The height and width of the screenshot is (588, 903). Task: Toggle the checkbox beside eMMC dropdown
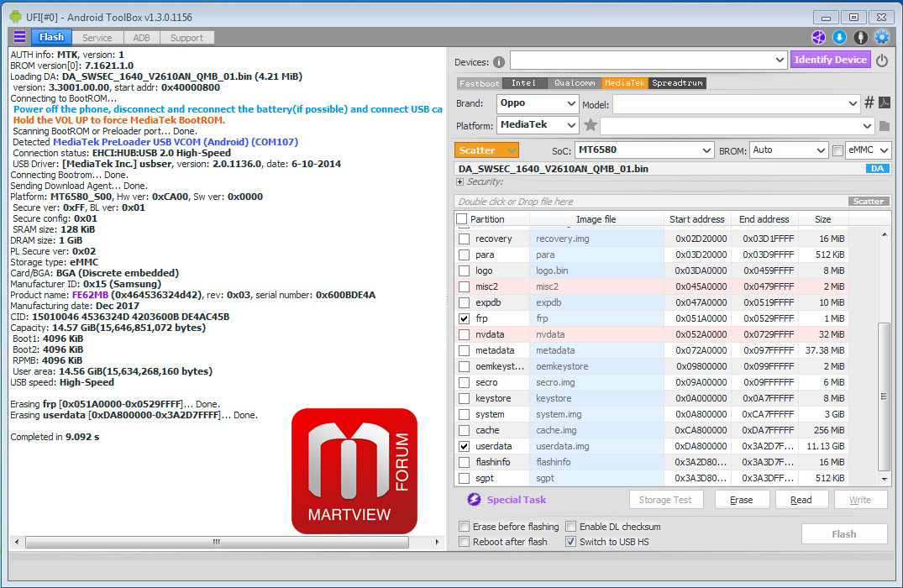coord(838,150)
